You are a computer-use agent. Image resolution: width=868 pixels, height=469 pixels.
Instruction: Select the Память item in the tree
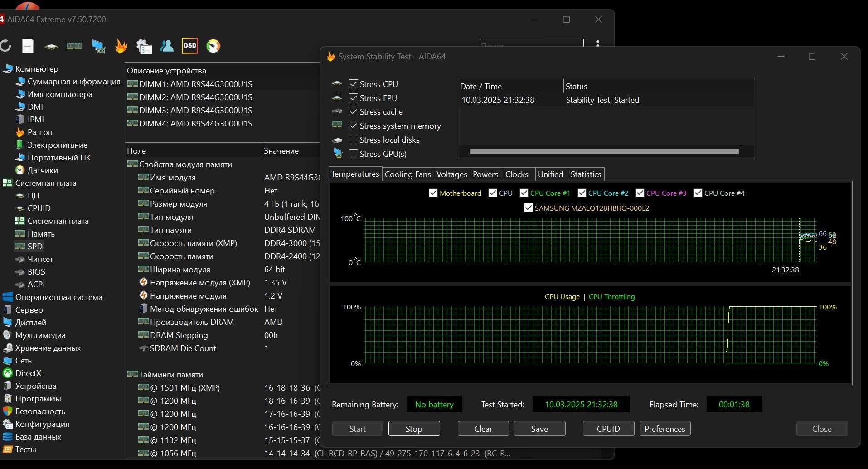pyautogui.click(x=35, y=234)
